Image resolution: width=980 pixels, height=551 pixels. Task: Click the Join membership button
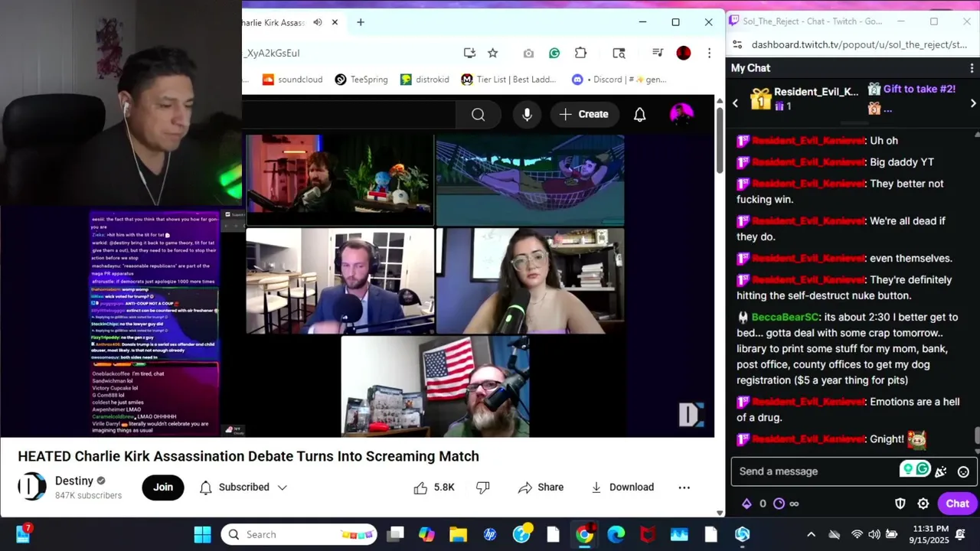(163, 487)
